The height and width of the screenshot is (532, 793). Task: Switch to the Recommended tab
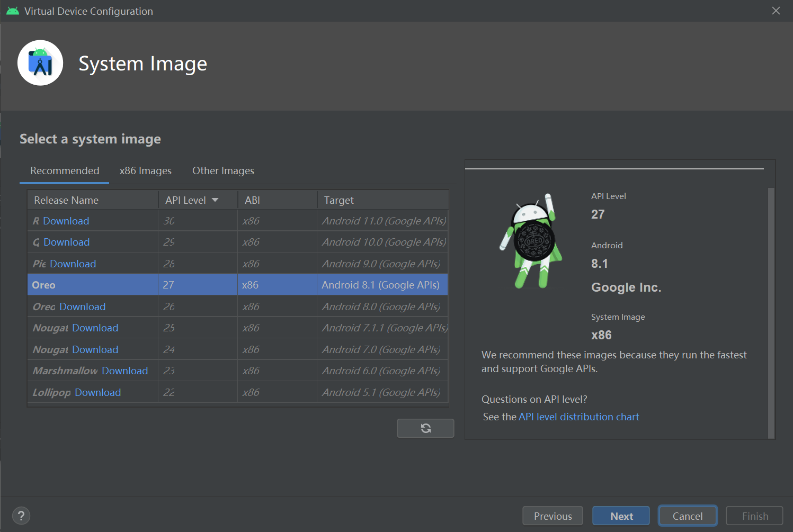[65, 170]
